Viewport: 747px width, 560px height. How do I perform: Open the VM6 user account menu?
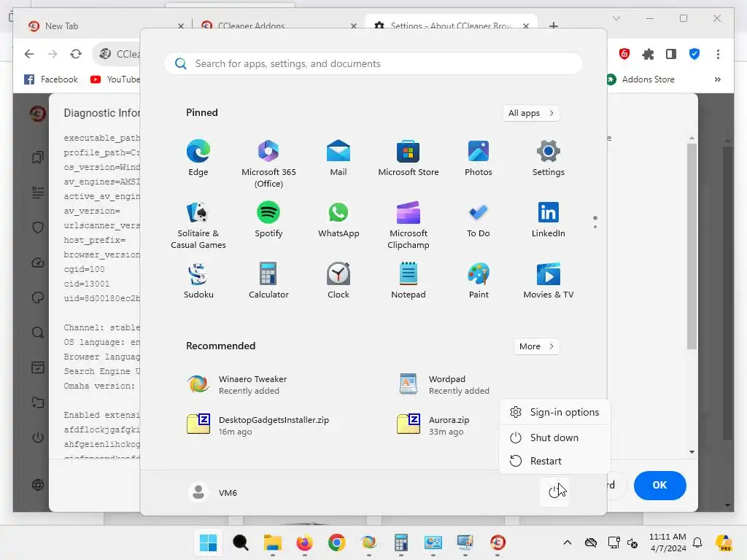tap(212, 492)
